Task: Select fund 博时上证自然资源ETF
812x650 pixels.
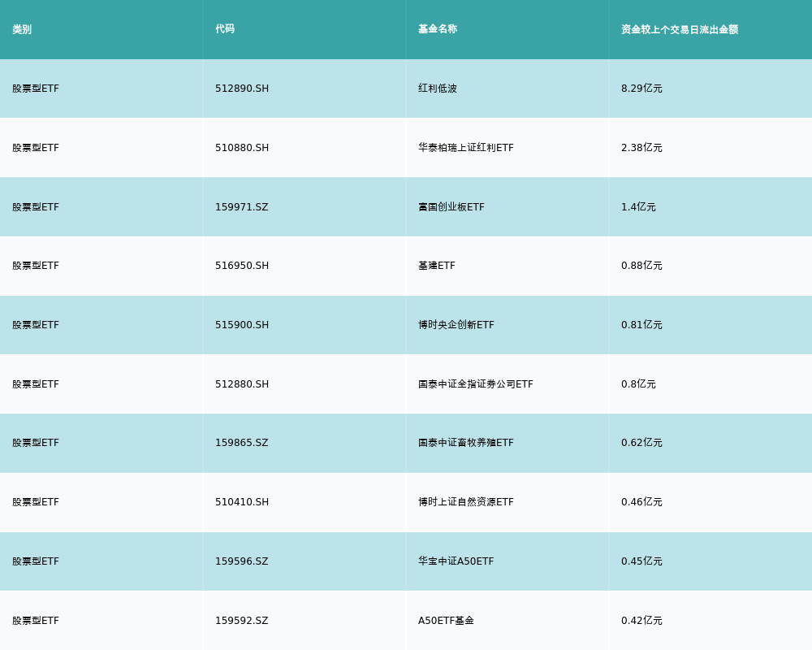Action: 466,502
